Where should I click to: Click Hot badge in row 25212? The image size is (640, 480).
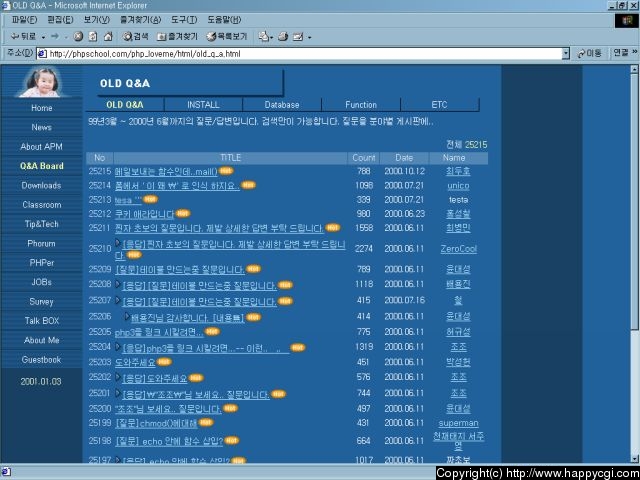[182, 213]
